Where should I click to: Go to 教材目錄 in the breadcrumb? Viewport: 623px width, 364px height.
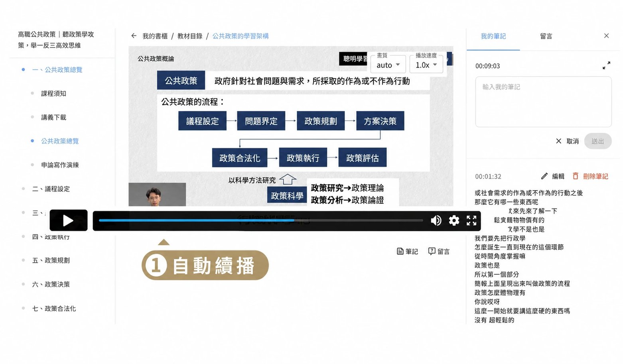190,36
